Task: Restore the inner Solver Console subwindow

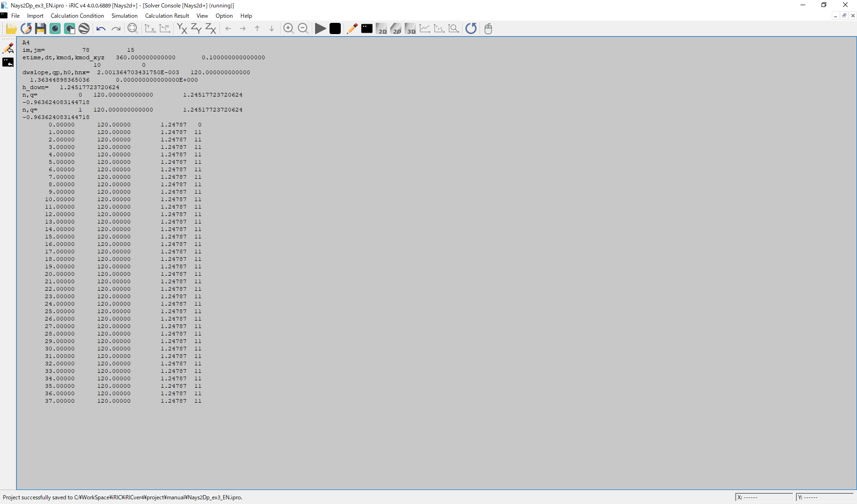Action: pos(844,16)
